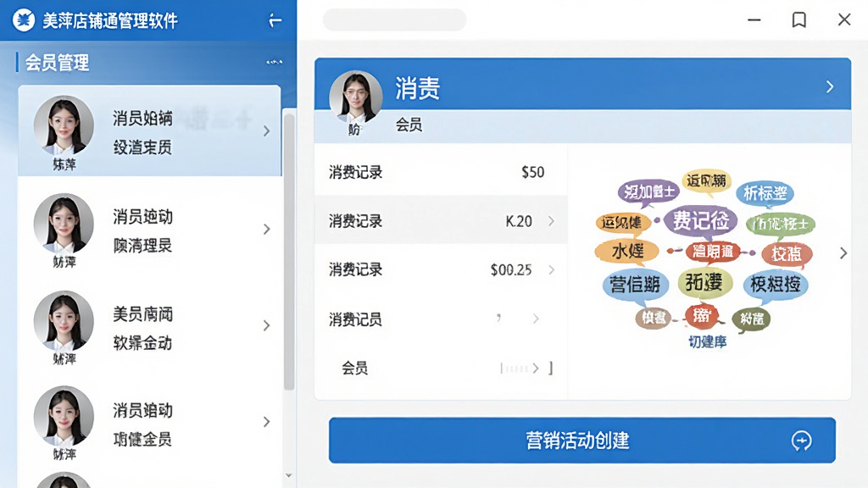Click the profile avatar in 消责 header

pyautogui.click(x=355, y=98)
